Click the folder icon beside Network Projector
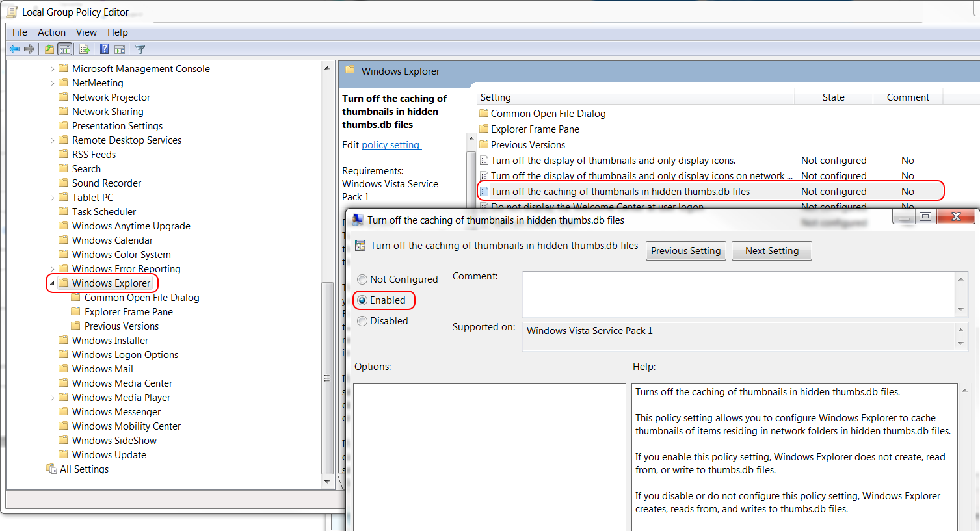 click(x=63, y=97)
